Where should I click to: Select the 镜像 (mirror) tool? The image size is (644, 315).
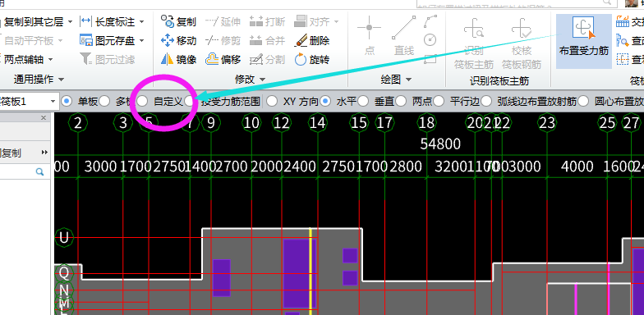click(179, 60)
